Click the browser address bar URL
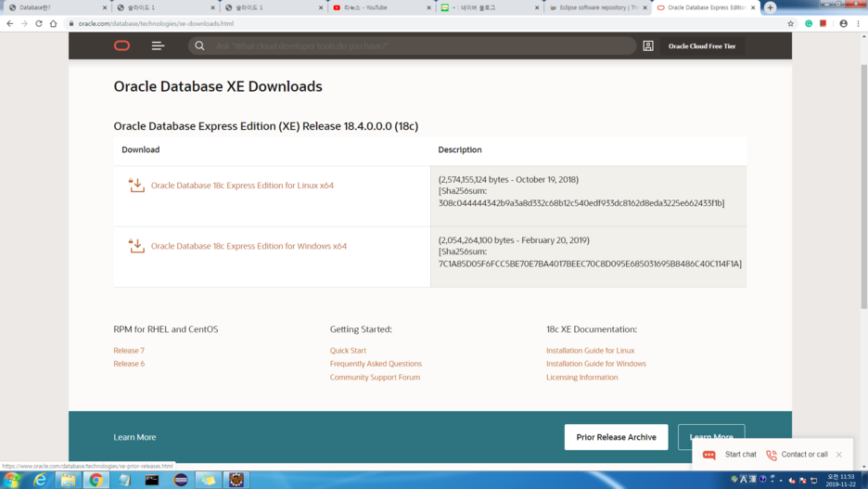Screen dimensions: 868x489 (x=156, y=24)
